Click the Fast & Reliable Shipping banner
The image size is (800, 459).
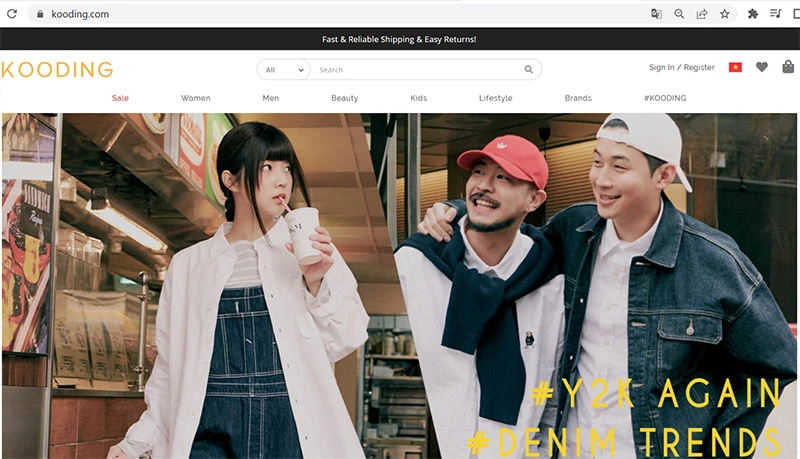(399, 39)
